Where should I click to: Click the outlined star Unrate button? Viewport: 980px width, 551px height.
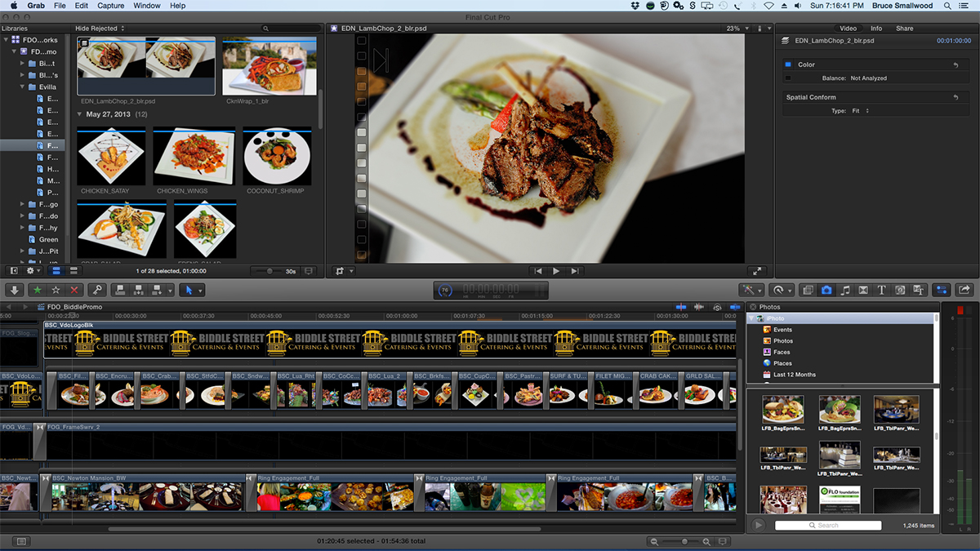coord(56,290)
